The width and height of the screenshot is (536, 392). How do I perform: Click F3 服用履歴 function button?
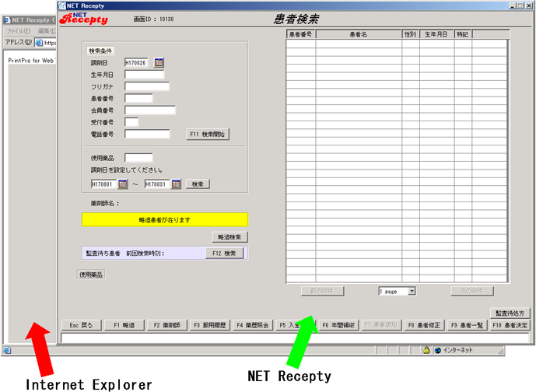[x=210, y=325]
